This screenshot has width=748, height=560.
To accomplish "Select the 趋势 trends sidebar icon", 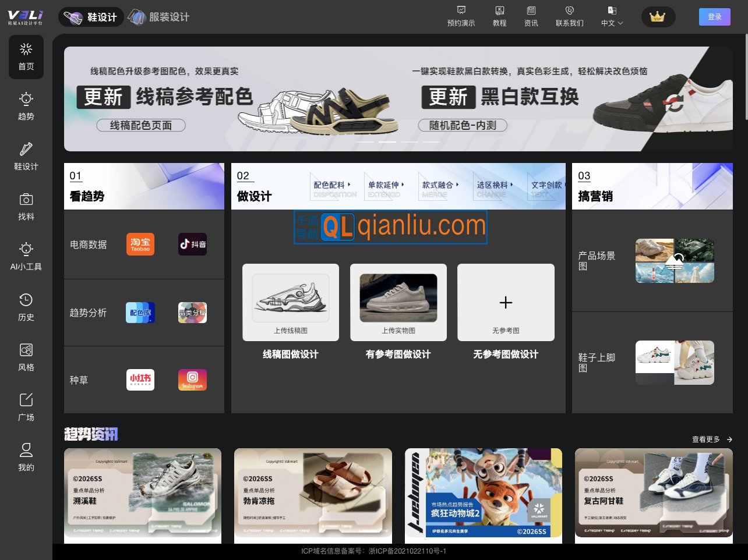I will [26, 107].
